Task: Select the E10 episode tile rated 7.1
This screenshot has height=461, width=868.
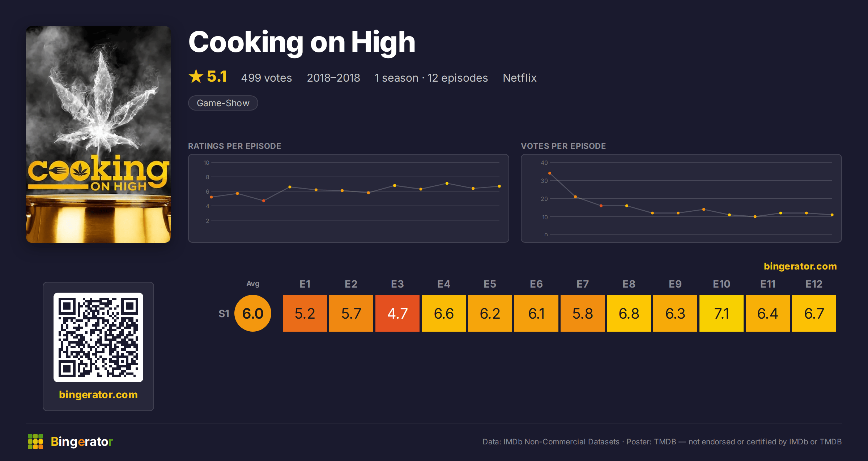Action: [x=722, y=313]
